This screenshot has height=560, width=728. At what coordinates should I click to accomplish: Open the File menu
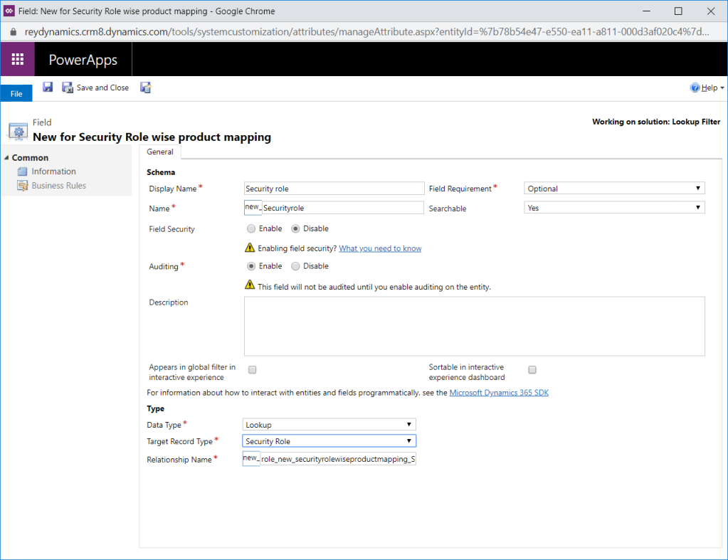coord(16,94)
